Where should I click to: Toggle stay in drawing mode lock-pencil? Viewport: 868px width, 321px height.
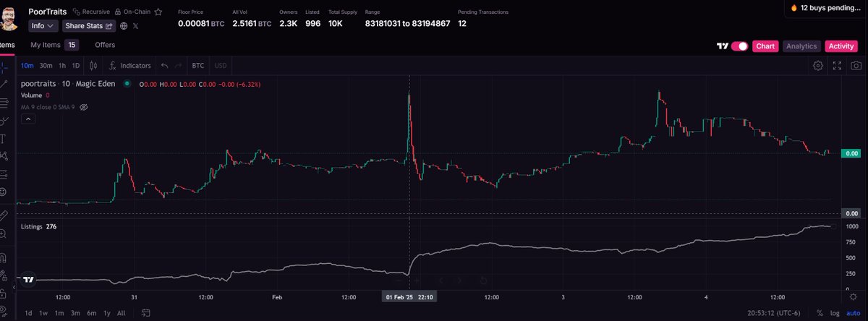click(x=4, y=274)
